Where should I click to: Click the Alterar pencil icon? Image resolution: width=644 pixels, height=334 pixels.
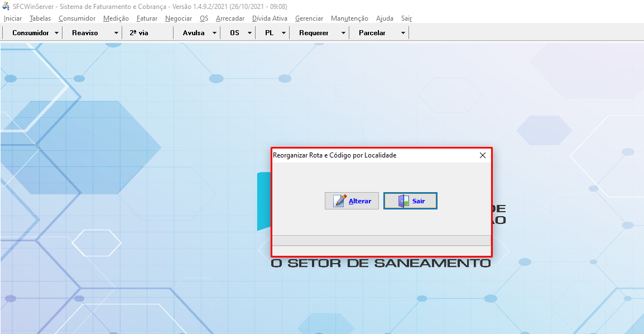tap(340, 201)
